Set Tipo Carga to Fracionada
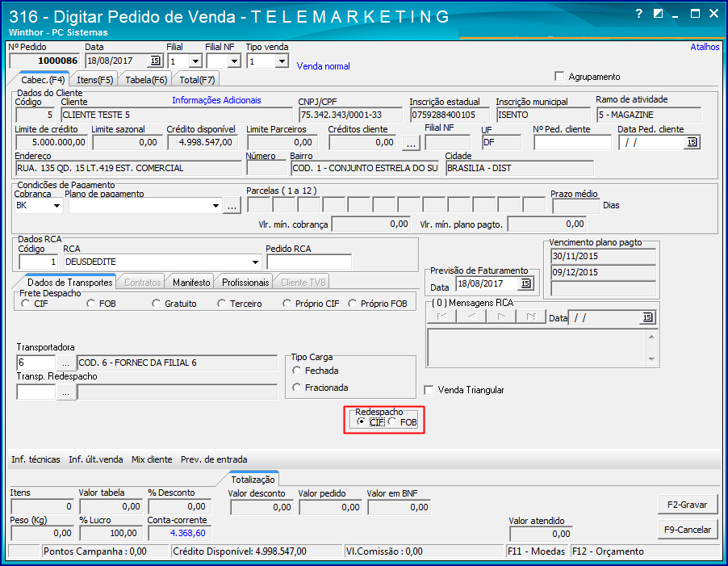Image resolution: width=728 pixels, height=566 pixels. [297, 388]
